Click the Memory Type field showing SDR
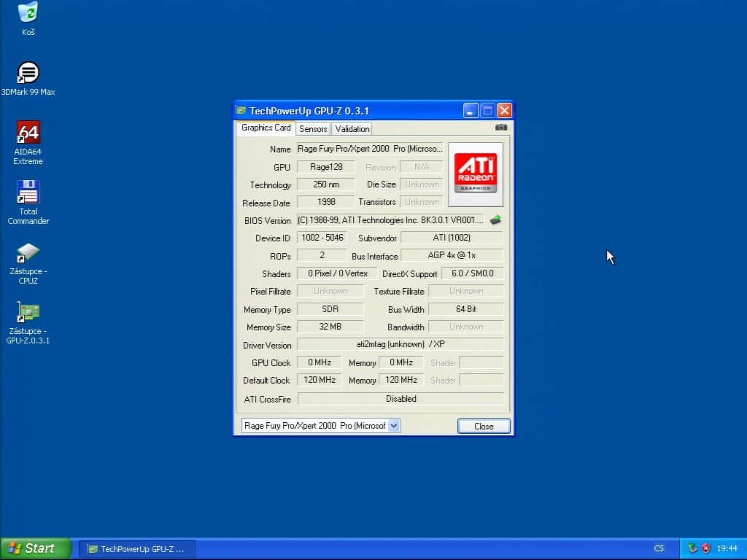747x560 pixels. pos(330,309)
